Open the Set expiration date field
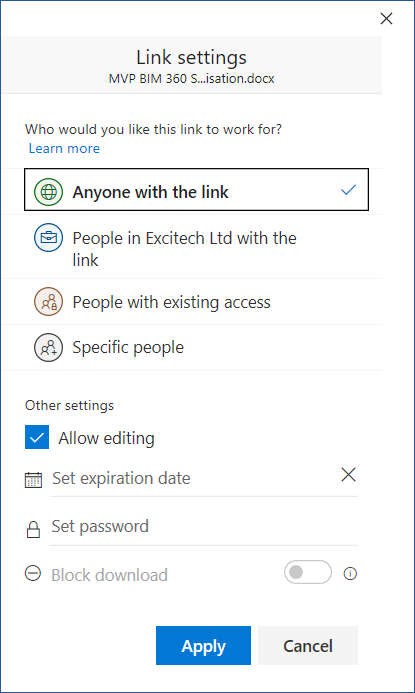Image resolution: width=415 pixels, height=693 pixels. click(194, 479)
